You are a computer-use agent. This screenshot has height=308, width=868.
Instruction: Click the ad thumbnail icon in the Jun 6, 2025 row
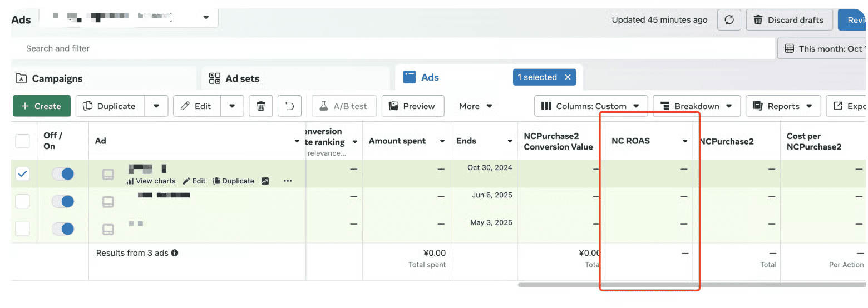(x=108, y=202)
